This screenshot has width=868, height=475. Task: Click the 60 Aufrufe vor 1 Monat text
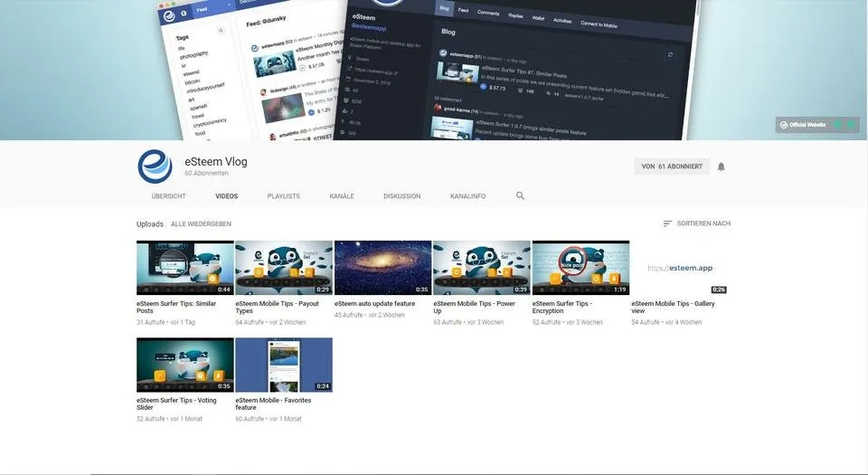pos(269,419)
